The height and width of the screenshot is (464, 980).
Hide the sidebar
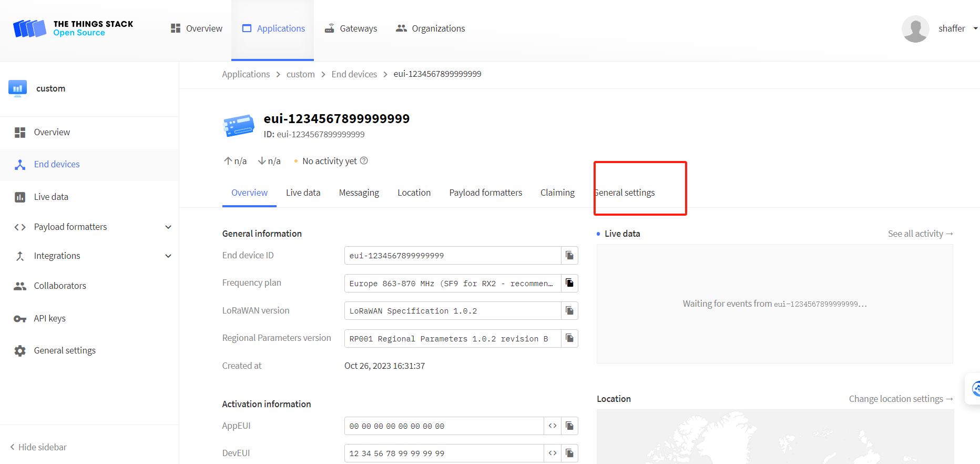[38, 447]
